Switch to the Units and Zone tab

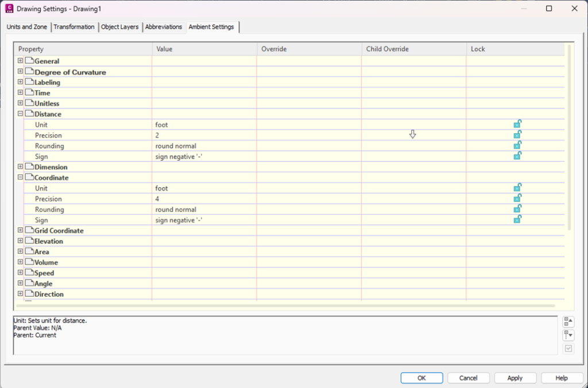pos(26,26)
